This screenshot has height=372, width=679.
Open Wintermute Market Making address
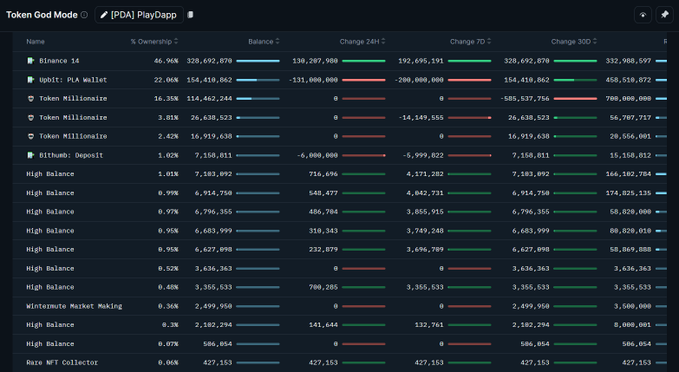[x=74, y=306]
